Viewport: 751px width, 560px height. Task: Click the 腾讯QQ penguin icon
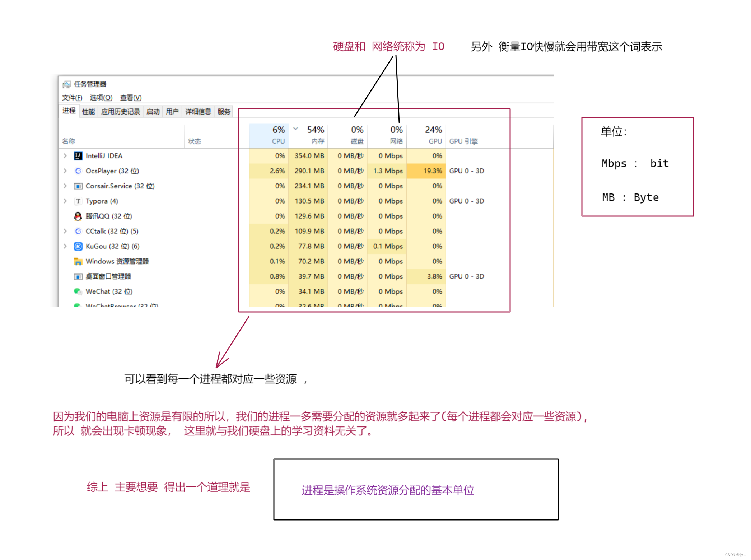(x=78, y=216)
